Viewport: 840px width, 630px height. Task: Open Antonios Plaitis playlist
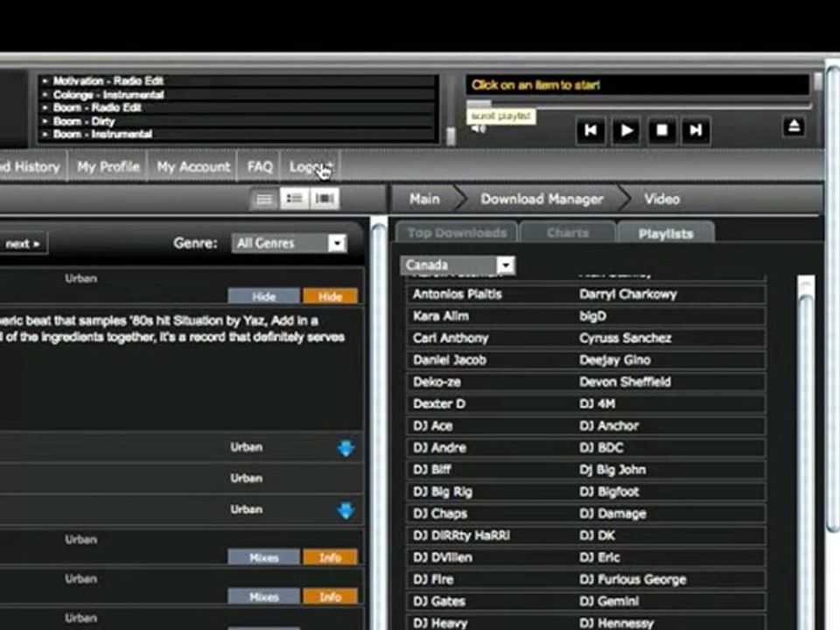point(458,294)
